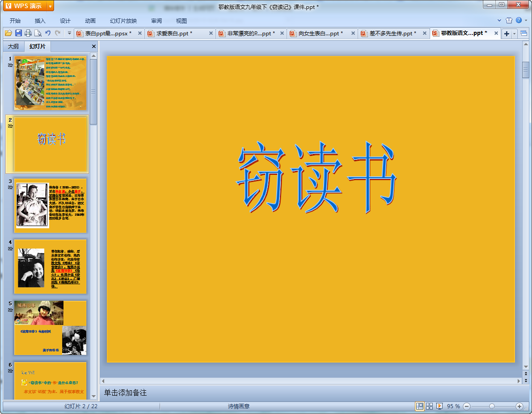The height and width of the screenshot is (414, 532).
Task: Switch to the 大纲 outline tab
Action: coord(13,46)
